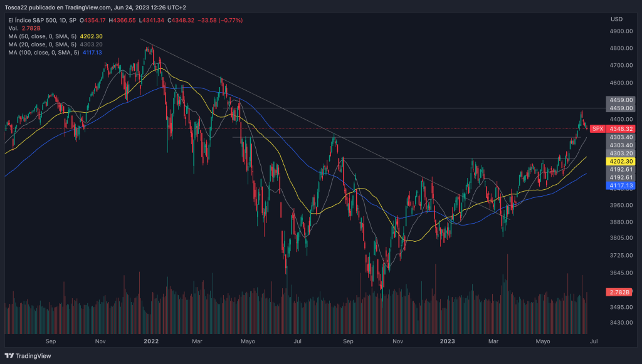
Task: Click the top gray 4459.00 price label
Action: pos(620,100)
